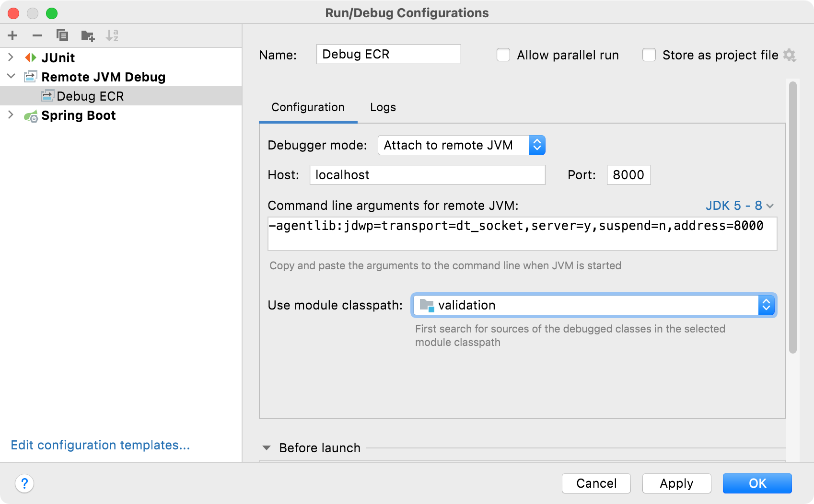Click the gear icon beside Store as project file

(x=790, y=55)
